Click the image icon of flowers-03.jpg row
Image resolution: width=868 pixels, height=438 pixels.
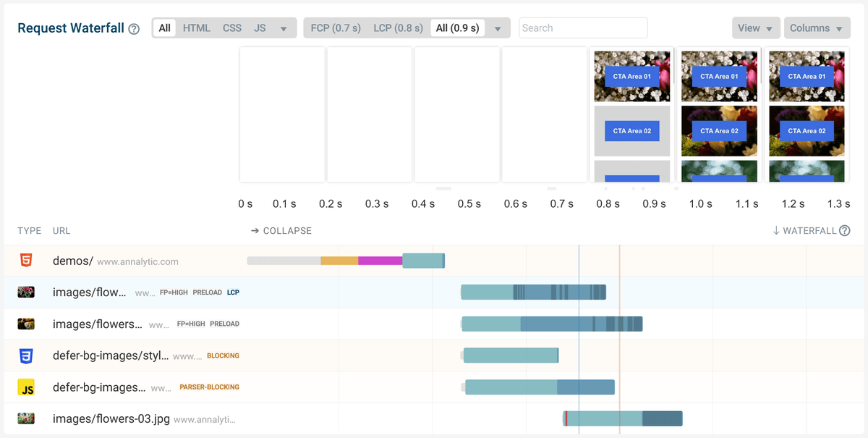point(26,418)
